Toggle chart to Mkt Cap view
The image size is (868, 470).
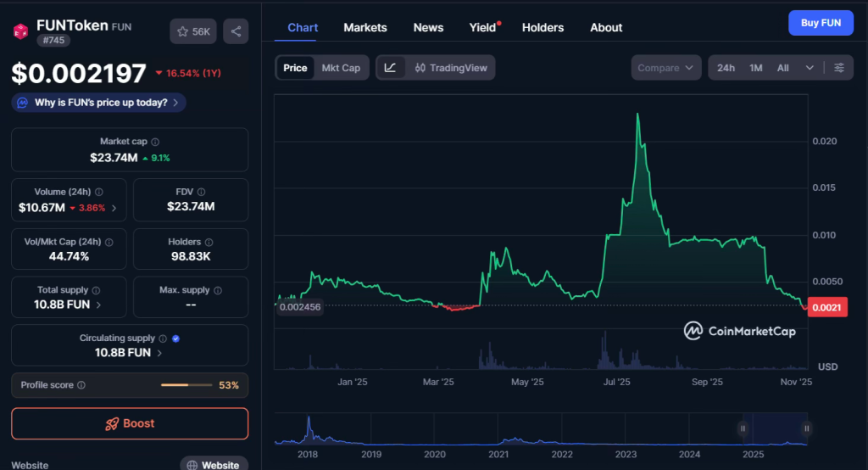pyautogui.click(x=341, y=68)
